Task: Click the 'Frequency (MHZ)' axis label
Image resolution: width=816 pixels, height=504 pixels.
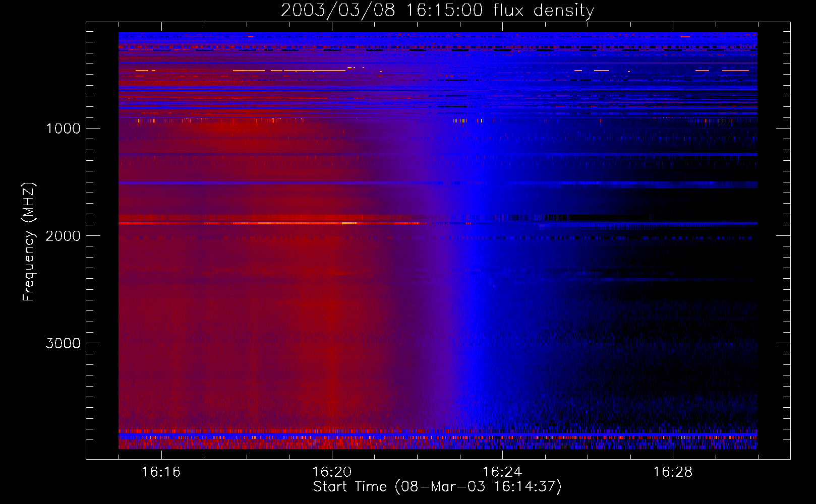Action: (29, 242)
